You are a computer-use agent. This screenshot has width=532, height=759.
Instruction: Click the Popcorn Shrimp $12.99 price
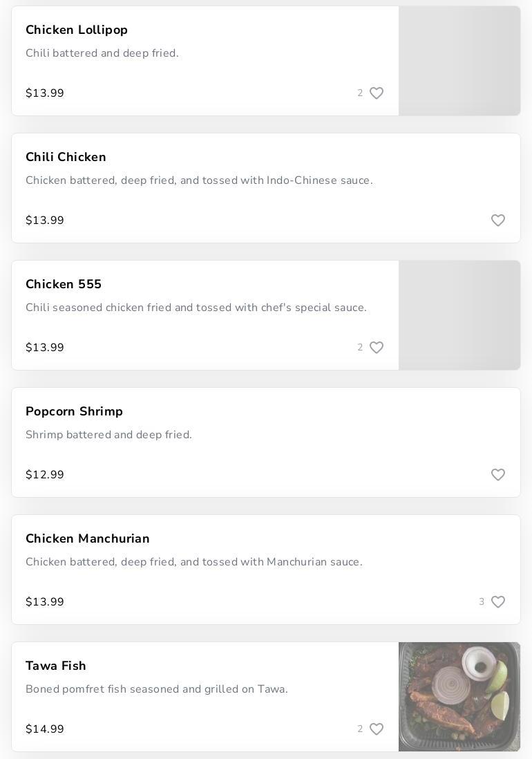tap(45, 475)
